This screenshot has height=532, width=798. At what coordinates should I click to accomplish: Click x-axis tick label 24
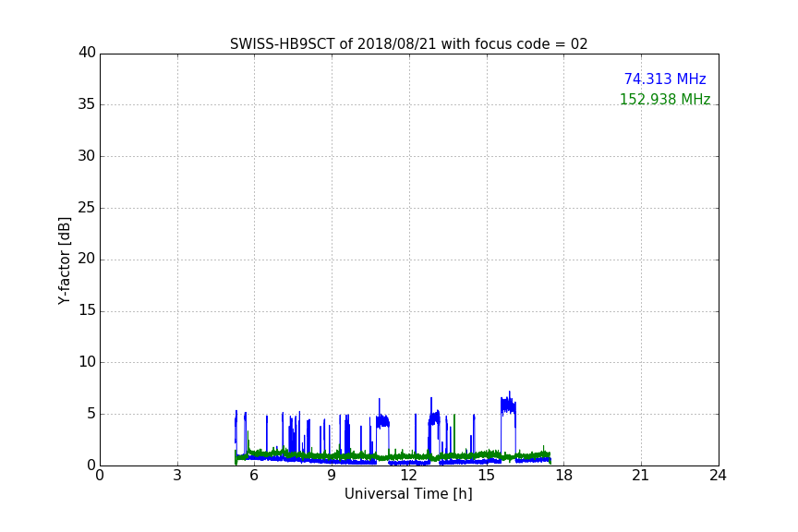pos(718,476)
